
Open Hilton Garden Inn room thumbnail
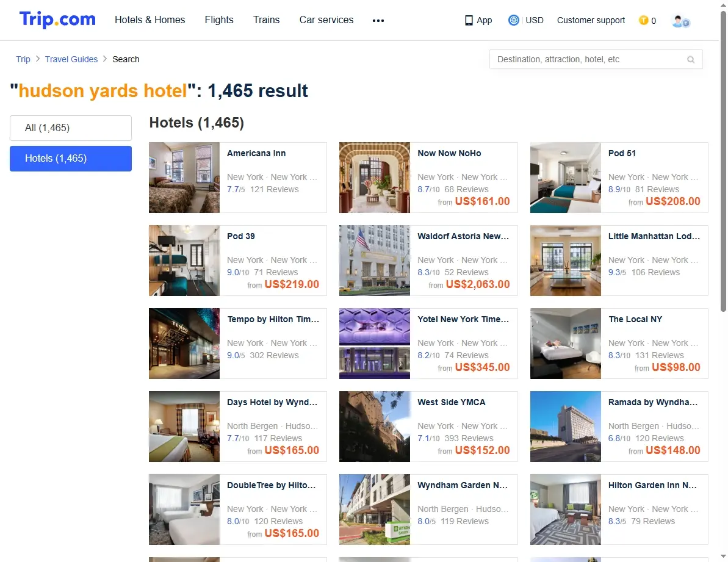click(x=566, y=510)
